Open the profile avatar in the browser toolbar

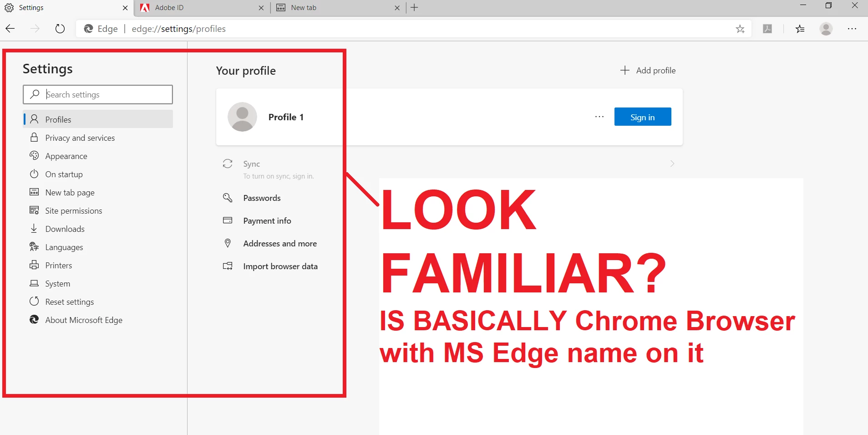click(826, 29)
